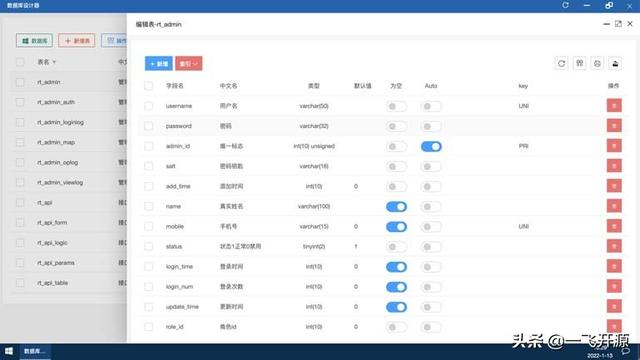Image resolution: width=640 pixels, height=360 pixels.
Task: Click the PRI key cell of admin_id
Action: [523, 146]
